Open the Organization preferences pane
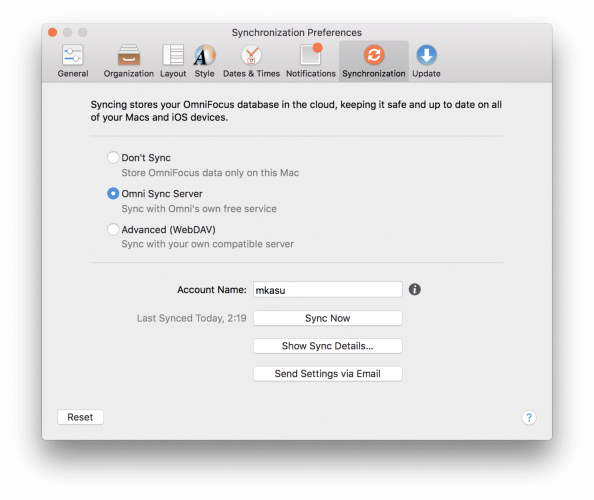 [129, 55]
